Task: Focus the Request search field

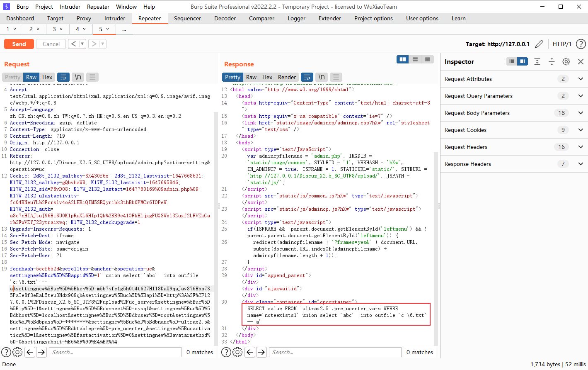Action: [115, 352]
